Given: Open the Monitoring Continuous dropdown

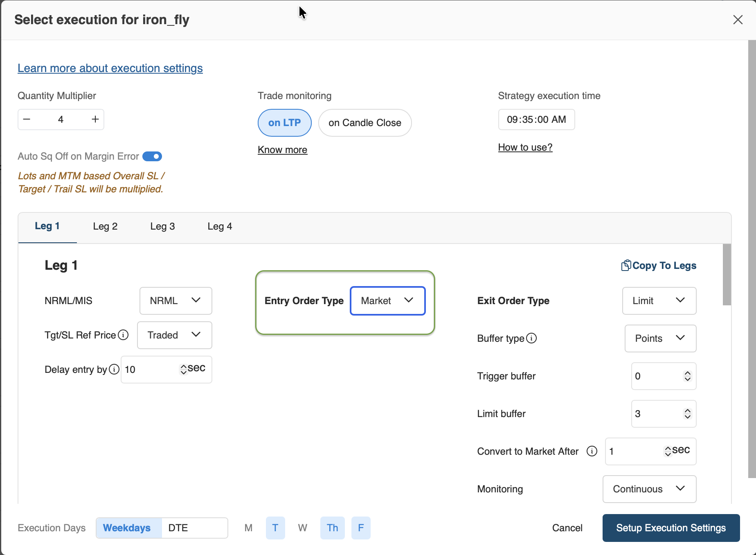Looking at the screenshot, I should click(x=649, y=489).
